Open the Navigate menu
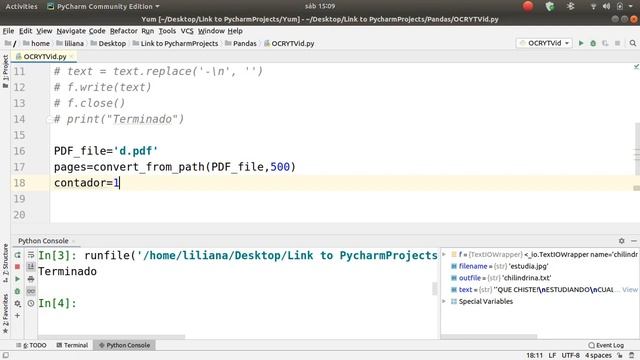This screenshot has height=360, width=640. [71, 31]
